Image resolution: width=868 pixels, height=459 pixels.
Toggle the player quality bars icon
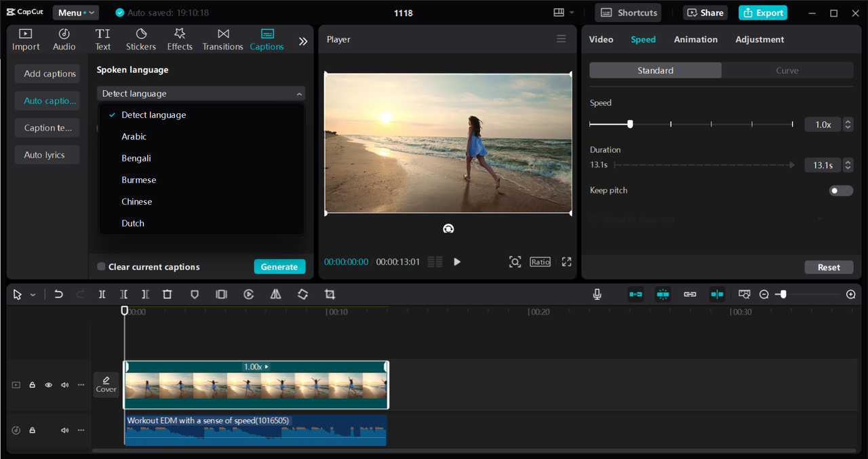(x=435, y=262)
